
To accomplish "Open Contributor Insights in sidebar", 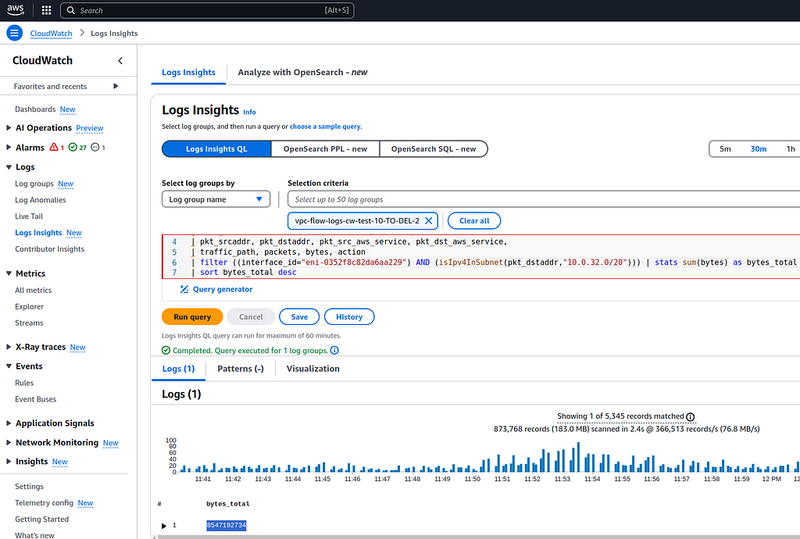I will [49, 249].
